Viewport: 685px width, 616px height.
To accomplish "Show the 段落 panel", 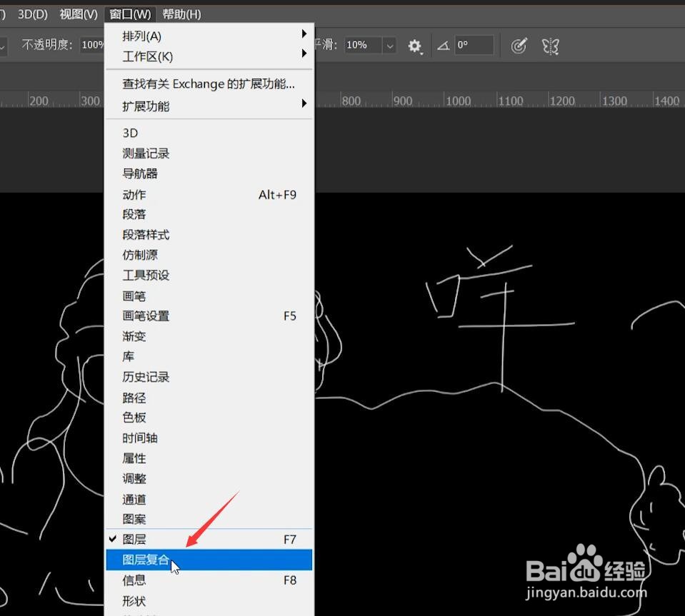I will [x=209, y=214].
